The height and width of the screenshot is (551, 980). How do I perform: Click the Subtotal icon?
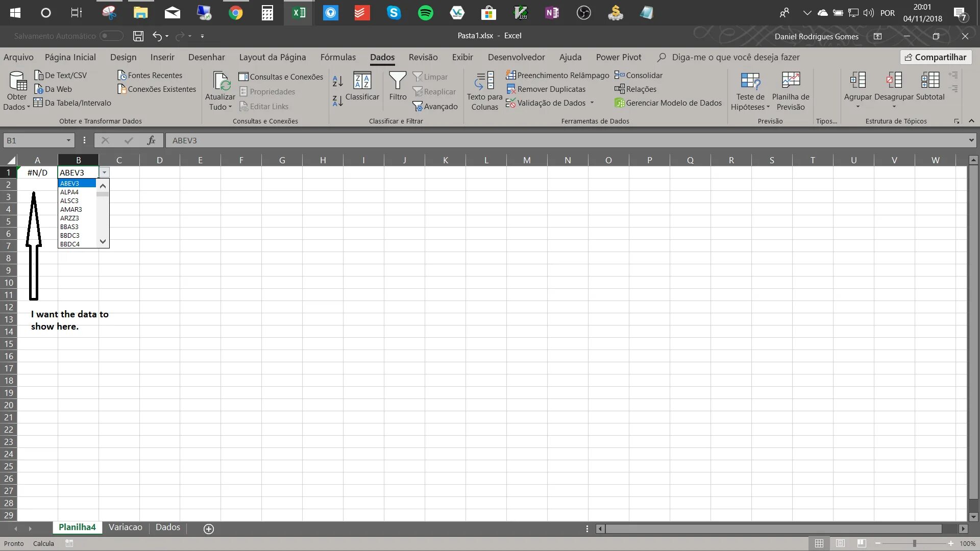[x=930, y=81]
